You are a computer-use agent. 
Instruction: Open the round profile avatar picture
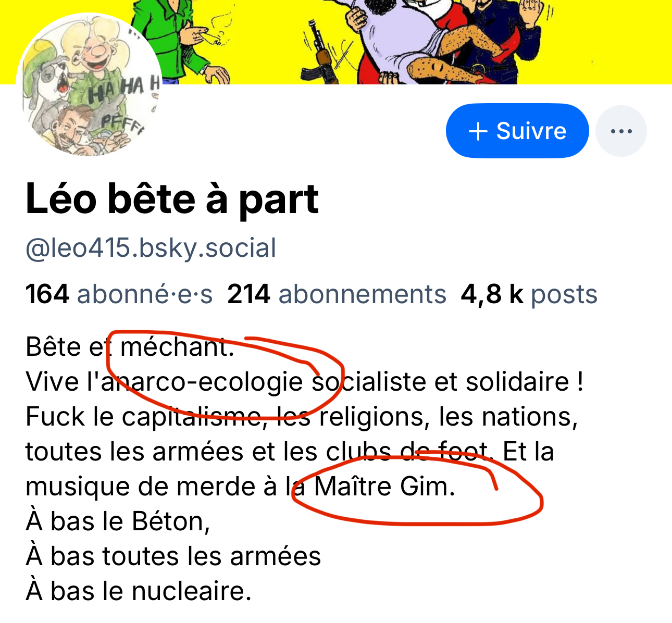[90, 86]
